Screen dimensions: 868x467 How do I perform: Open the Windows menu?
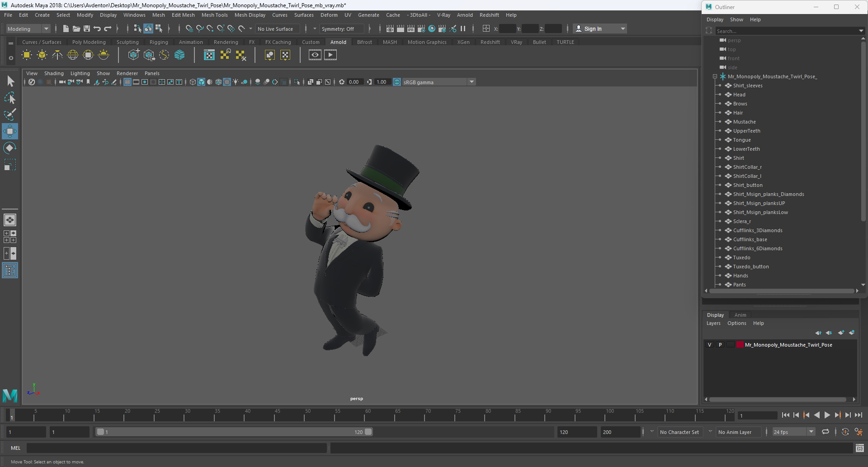click(134, 15)
